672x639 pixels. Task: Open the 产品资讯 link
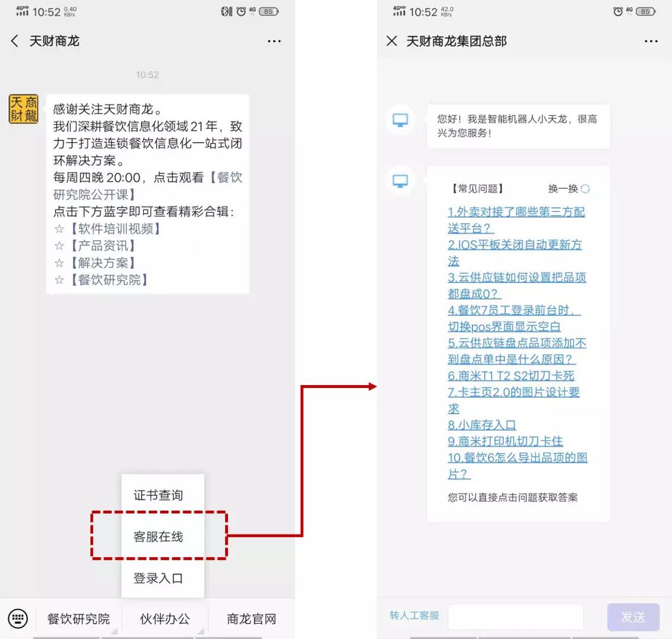coord(102,246)
